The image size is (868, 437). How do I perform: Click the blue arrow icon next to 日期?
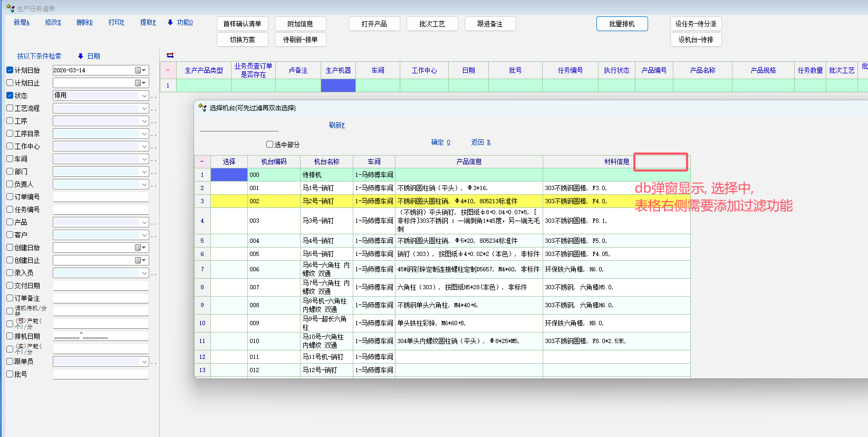click(x=80, y=56)
